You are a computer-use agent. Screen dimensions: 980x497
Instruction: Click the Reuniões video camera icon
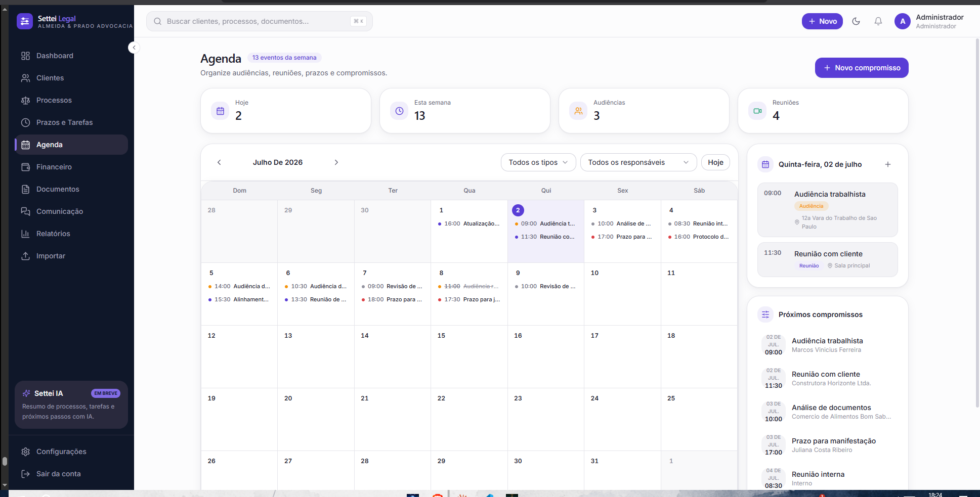tap(757, 111)
